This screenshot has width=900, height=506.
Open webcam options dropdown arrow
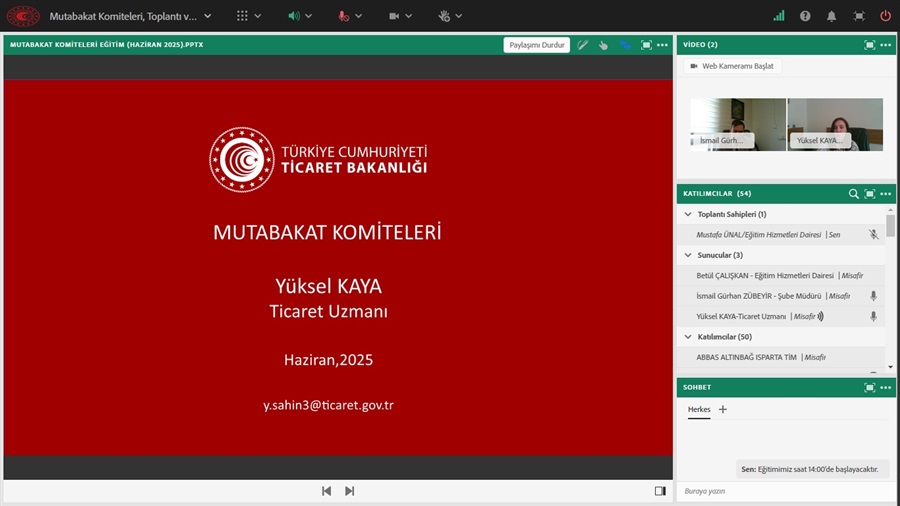tap(408, 16)
